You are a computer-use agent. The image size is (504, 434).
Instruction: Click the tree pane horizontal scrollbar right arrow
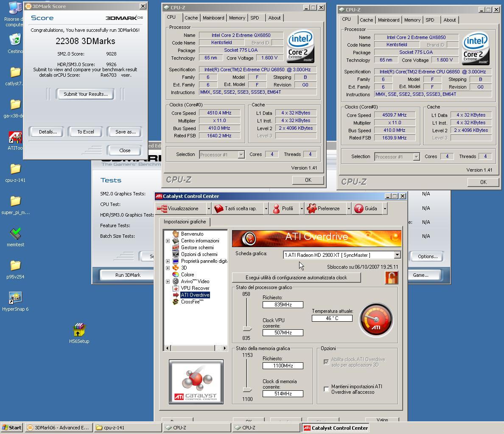click(x=224, y=348)
